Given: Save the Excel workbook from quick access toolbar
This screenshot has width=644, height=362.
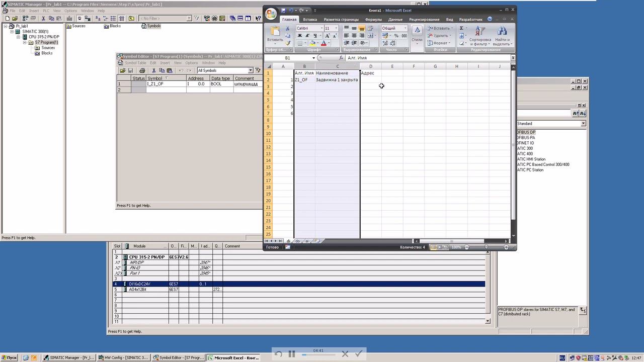Looking at the screenshot, I should click(x=283, y=10).
